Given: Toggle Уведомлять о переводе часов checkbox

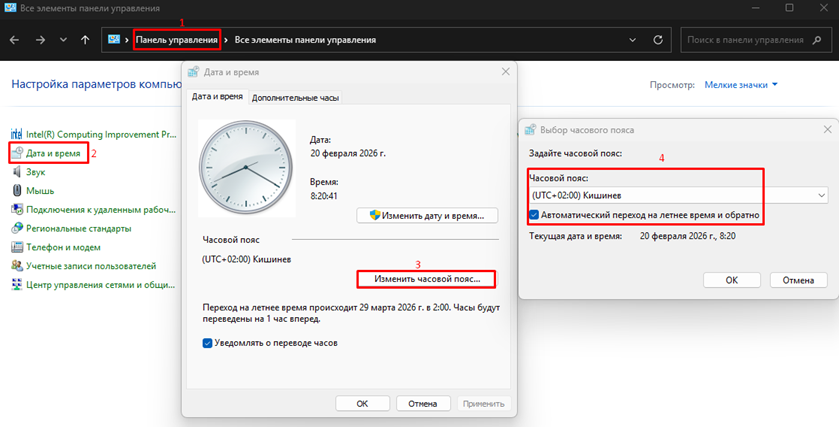Looking at the screenshot, I should click(x=208, y=343).
